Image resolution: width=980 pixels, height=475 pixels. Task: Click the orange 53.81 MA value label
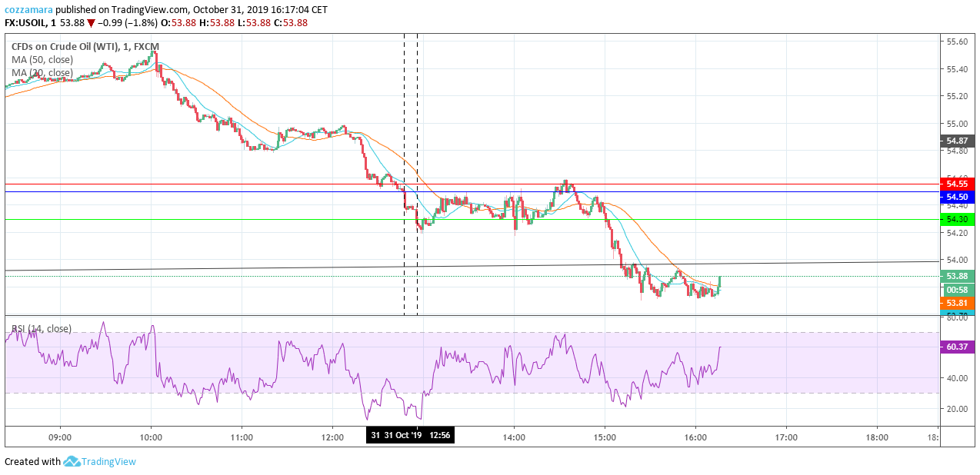click(958, 304)
